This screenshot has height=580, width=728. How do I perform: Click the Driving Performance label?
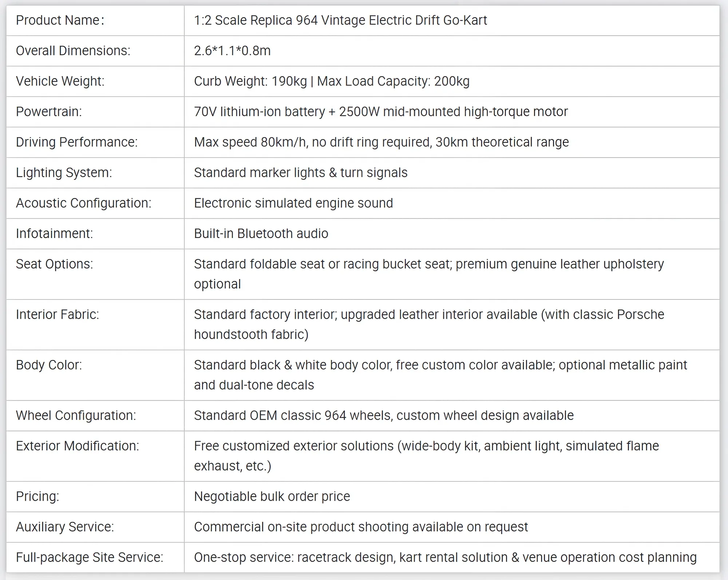coord(77,142)
